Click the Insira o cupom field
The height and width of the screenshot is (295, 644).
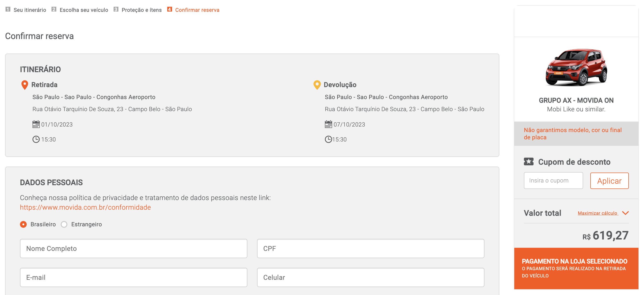pos(553,181)
